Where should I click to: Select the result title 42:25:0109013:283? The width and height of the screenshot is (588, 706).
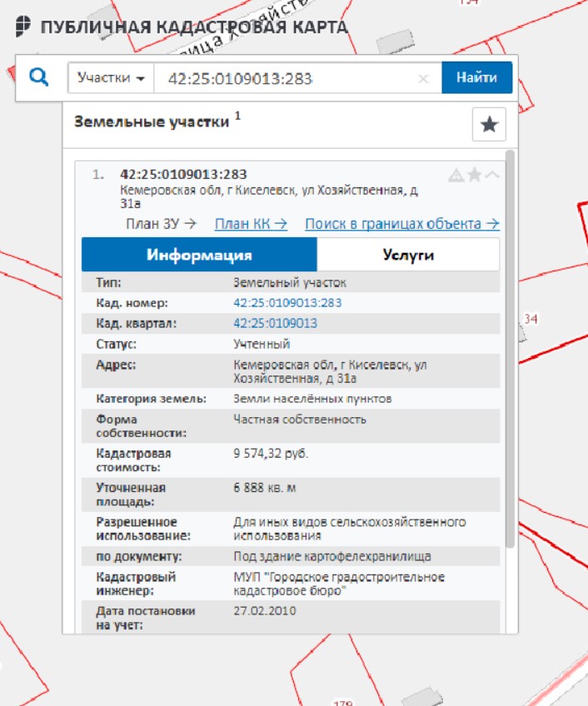tap(183, 174)
